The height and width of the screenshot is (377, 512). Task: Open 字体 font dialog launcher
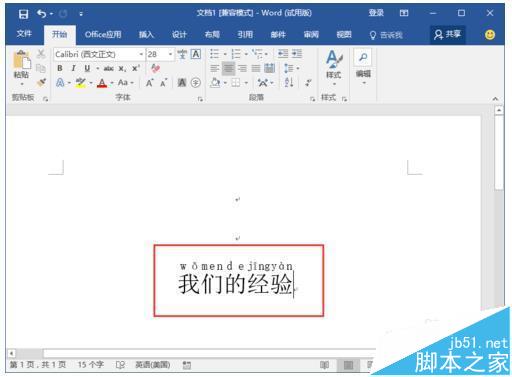[200, 99]
